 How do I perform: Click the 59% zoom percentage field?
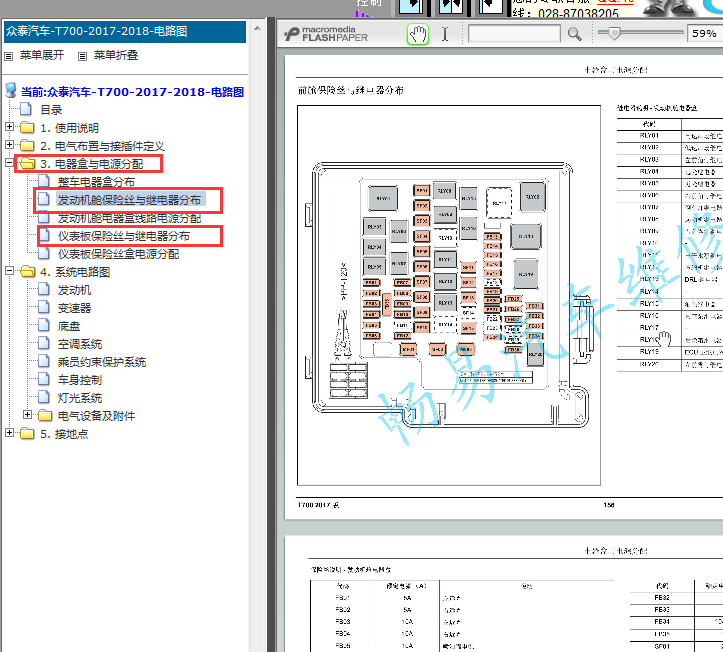coord(705,34)
